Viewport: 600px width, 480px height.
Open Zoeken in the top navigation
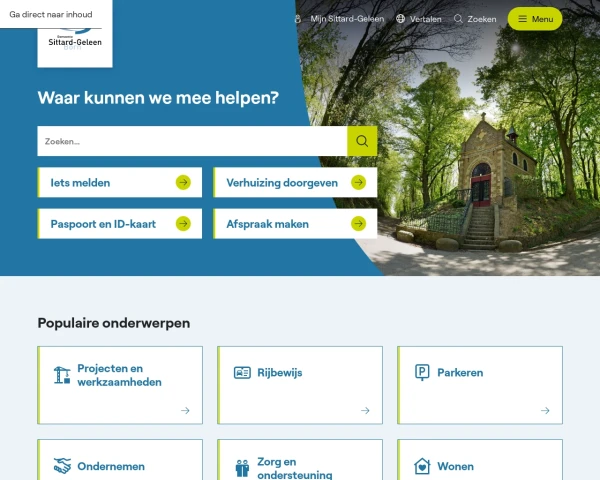pyautogui.click(x=482, y=19)
